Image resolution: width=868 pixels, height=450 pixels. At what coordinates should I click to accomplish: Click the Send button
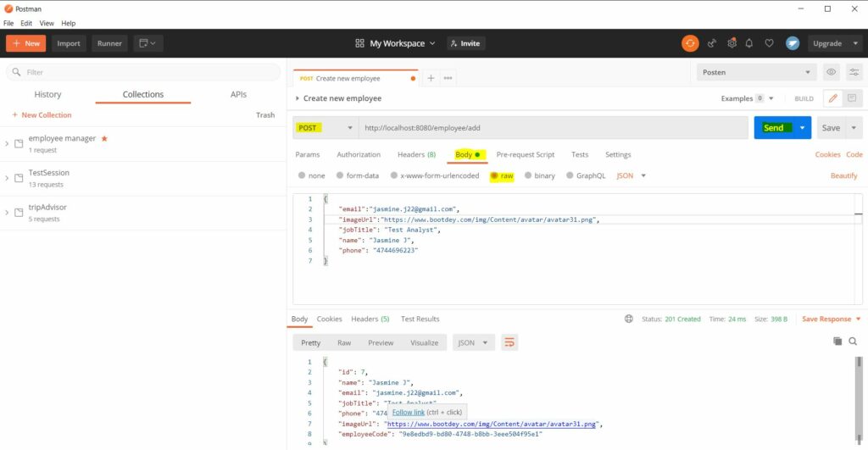click(774, 128)
